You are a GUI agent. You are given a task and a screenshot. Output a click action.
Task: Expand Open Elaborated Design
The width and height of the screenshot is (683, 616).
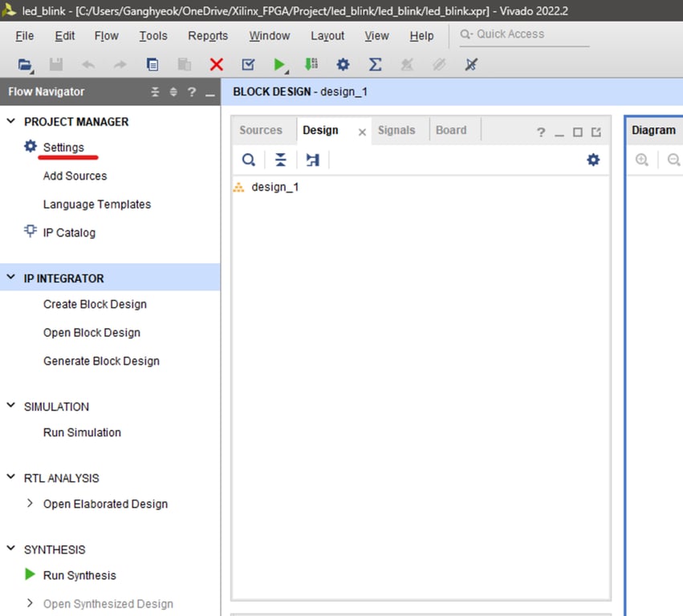(30, 504)
